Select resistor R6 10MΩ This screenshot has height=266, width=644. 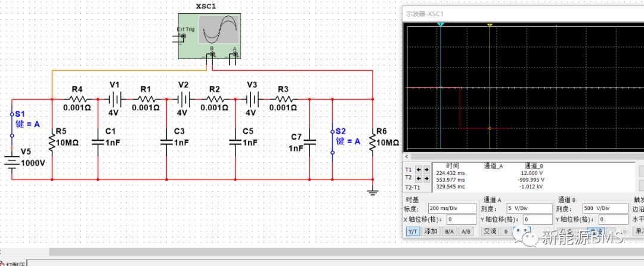point(373,143)
